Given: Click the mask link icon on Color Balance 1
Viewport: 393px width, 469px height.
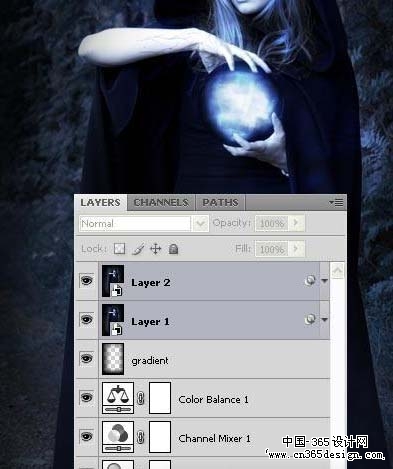Looking at the screenshot, I should point(141,398).
